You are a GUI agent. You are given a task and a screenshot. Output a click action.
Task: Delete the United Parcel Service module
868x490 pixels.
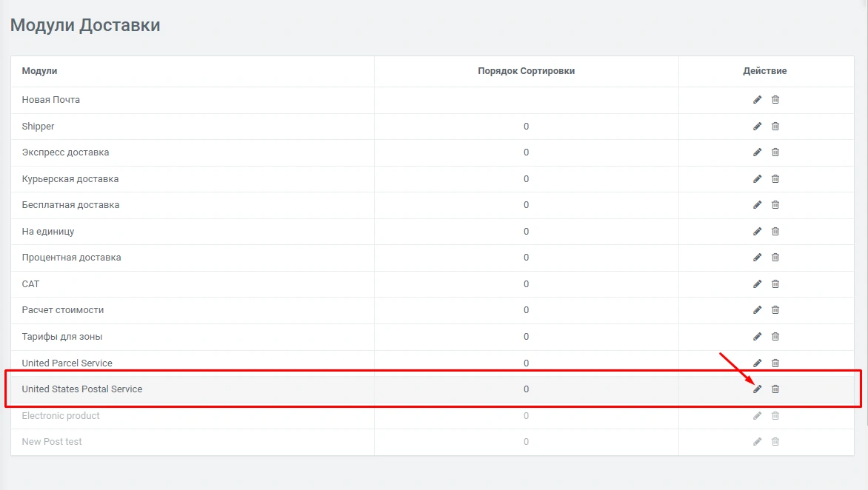(x=775, y=363)
